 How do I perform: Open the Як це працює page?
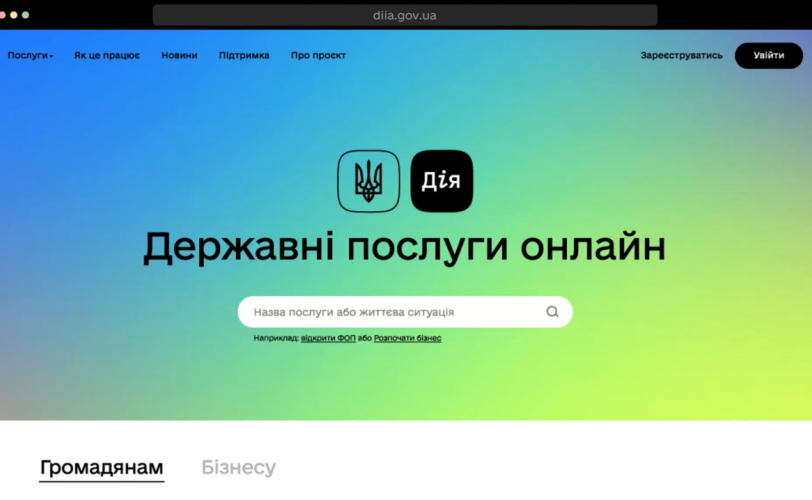click(x=107, y=55)
